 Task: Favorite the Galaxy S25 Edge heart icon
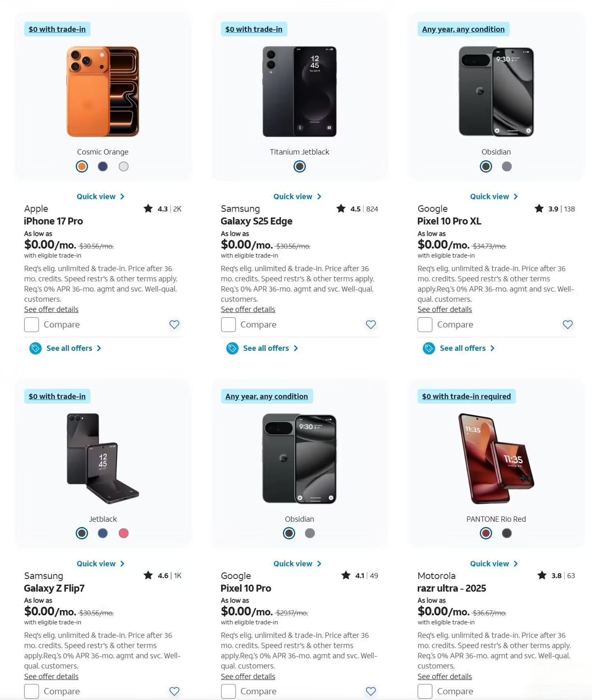[x=371, y=325]
